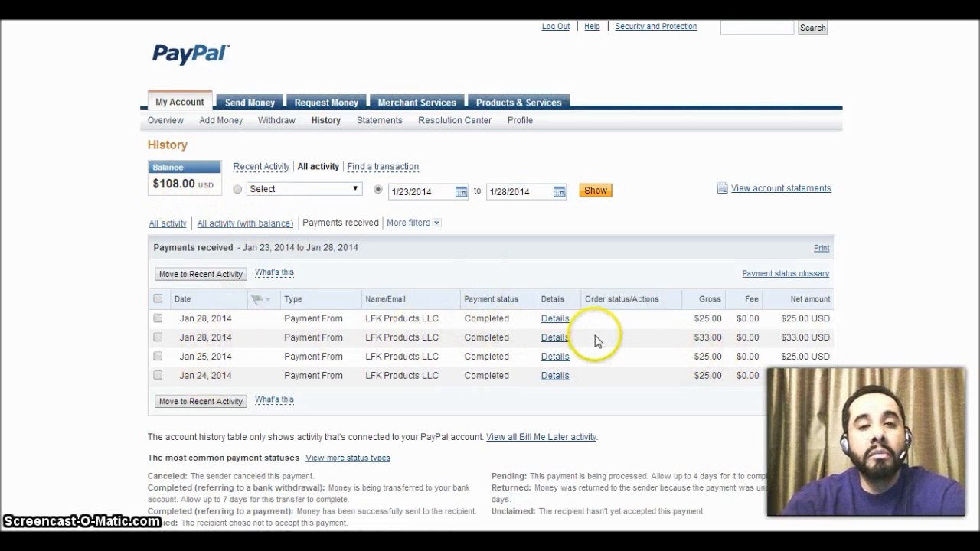Check the Jan 24, 2014 payment row

[x=158, y=375]
